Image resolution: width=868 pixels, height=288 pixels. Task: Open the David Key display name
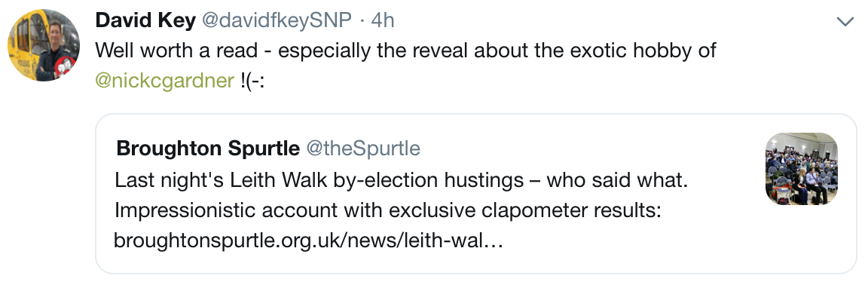[145, 20]
